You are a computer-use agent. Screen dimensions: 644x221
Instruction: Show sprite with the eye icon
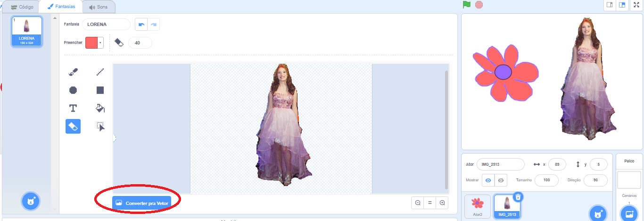click(x=488, y=180)
